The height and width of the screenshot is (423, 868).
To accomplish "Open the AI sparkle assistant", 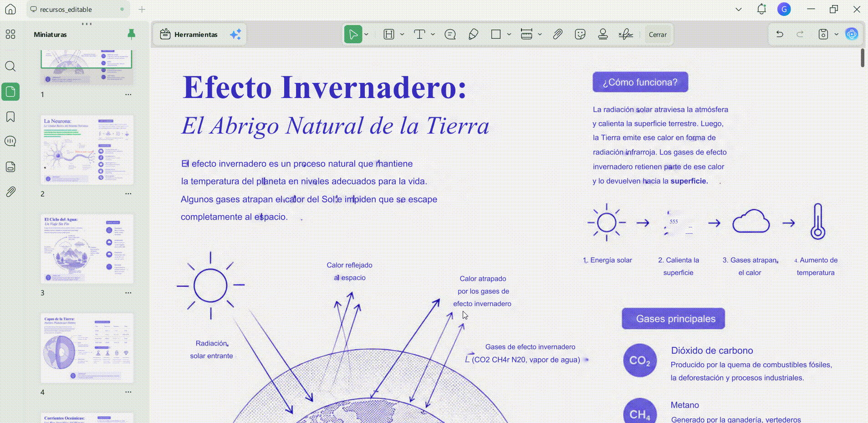I will coord(235,35).
